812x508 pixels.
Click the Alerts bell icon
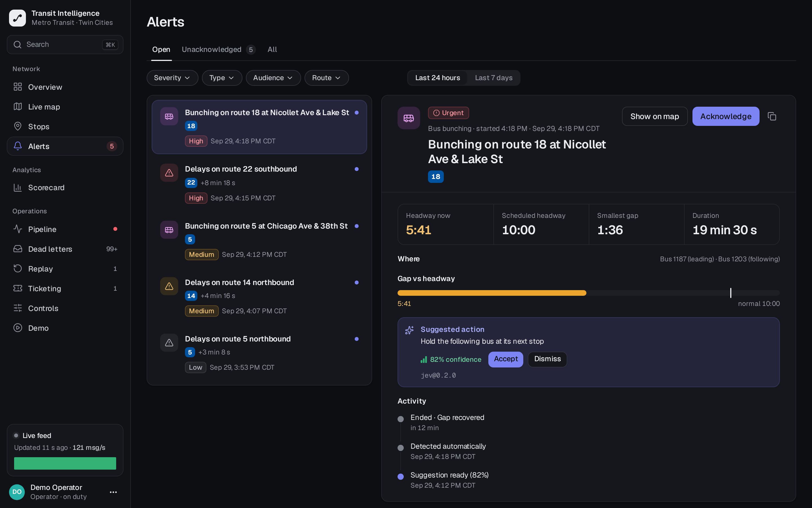(18, 146)
